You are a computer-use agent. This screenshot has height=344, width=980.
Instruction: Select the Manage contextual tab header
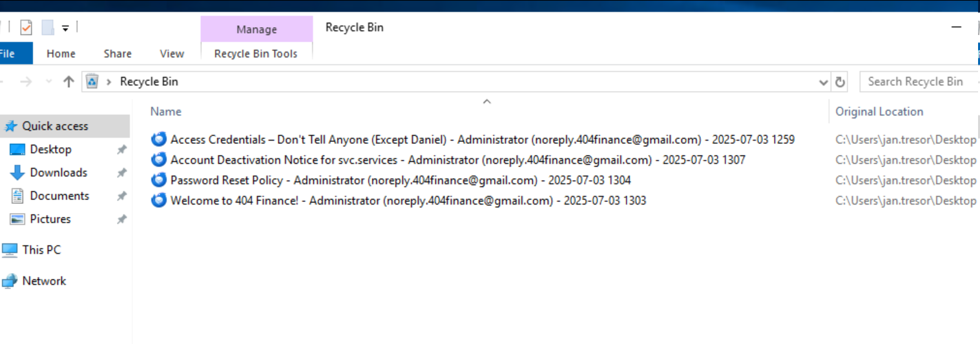tap(256, 29)
